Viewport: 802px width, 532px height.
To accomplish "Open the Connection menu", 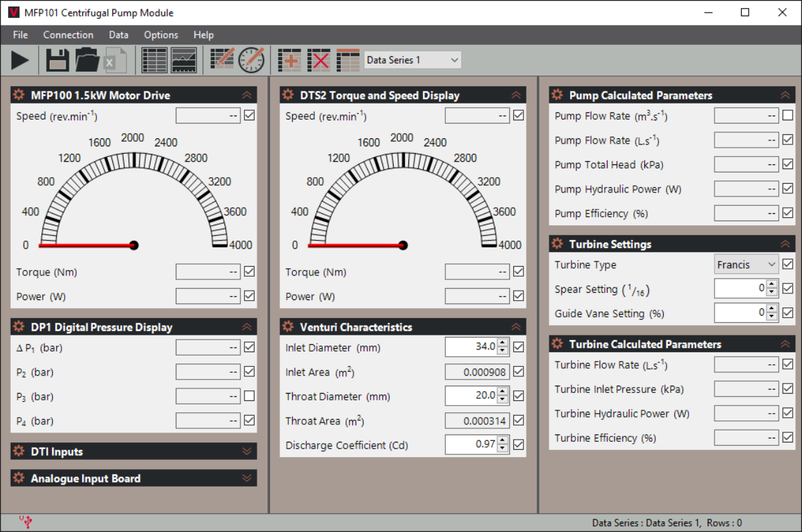I will pyautogui.click(x=68, y=35).
